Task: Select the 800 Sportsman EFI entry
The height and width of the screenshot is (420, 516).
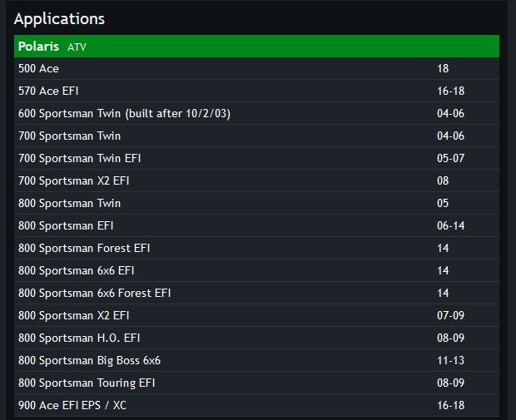Action: coord(256,225)
